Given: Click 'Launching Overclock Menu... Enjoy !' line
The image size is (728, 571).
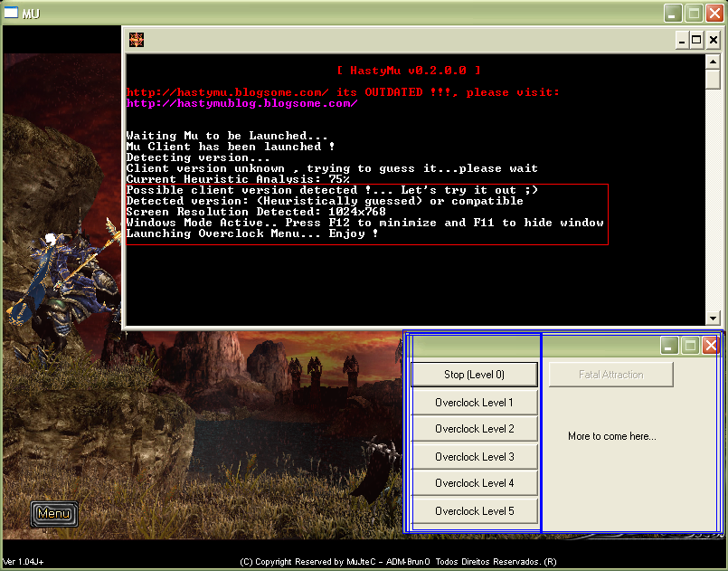Looking at the screenshot, I should click(252, 233).
